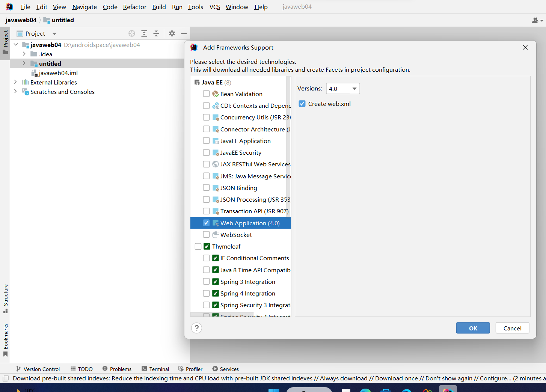The image size is (546, 392).
Task: Close the Add Frameworks Support dialog
Action: 525,47
